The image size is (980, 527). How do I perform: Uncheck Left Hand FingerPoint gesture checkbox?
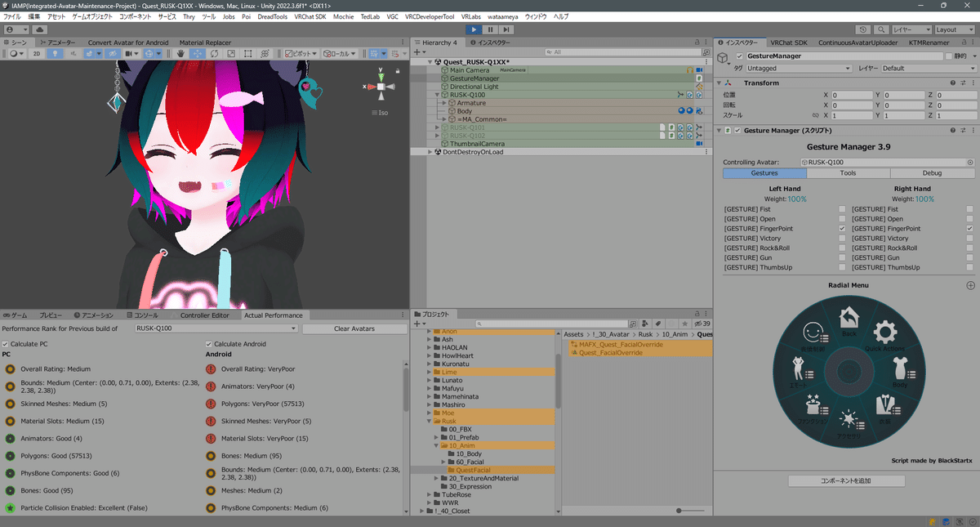click(842, 229)
